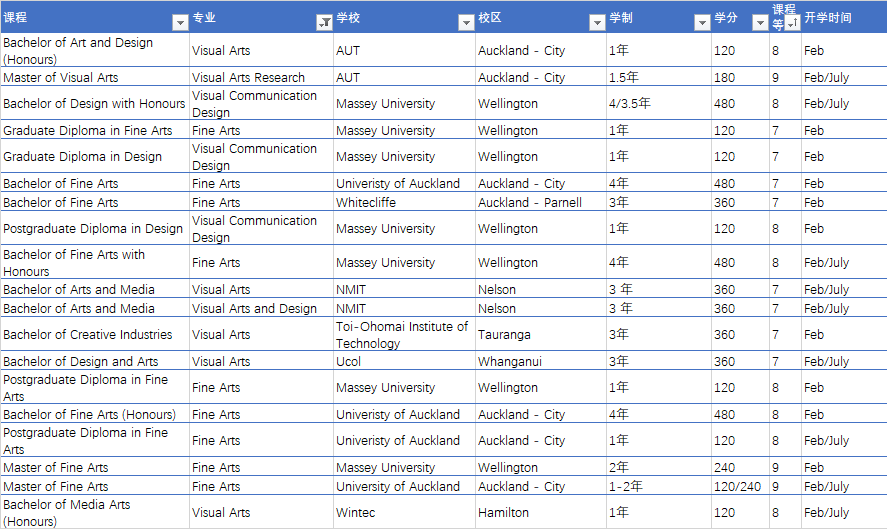The image size is (887, 529).
Task: Click the 'Tauranga' campus cell
Action: [540, 334]
